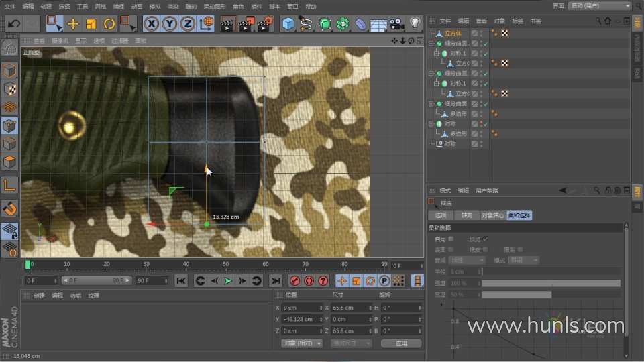Go to end of animation

point(276,281)
